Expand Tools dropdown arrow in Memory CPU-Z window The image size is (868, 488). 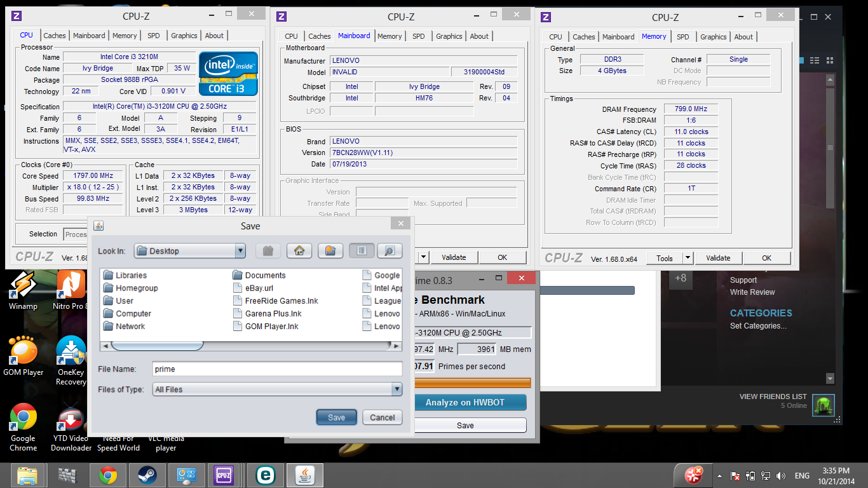(x=688, y=258)
